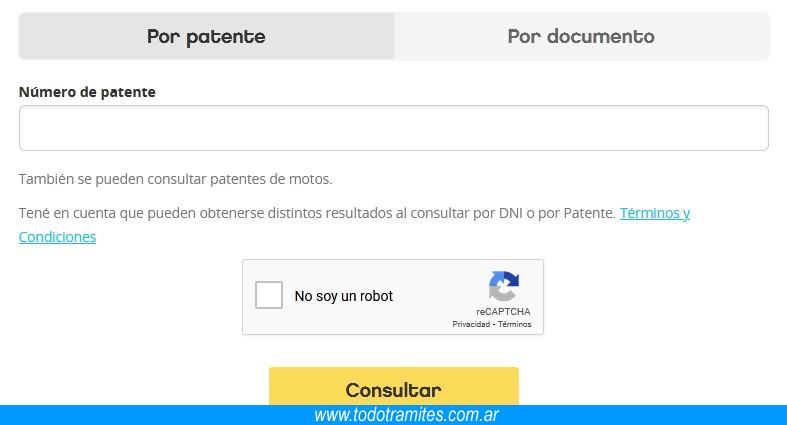Screen dimensions: 787x425
Task: Focus the Número de patente input field
Action: 393,128
